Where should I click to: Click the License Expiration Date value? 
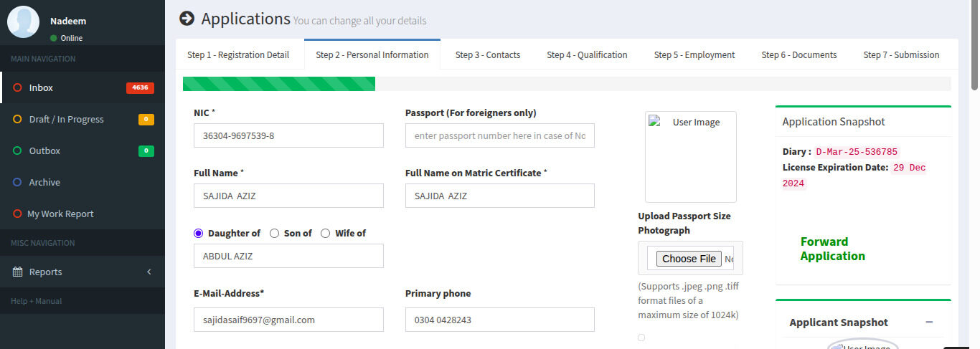[x=854, y=176]
